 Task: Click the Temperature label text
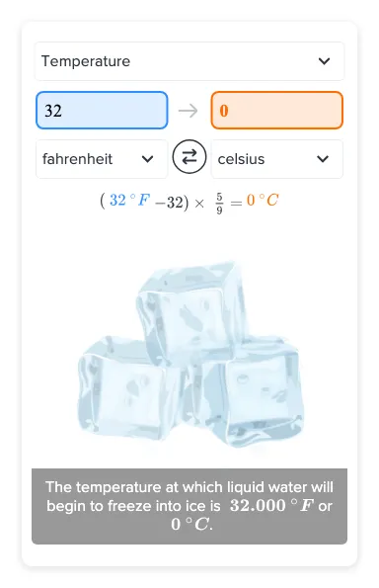point(86,61)
